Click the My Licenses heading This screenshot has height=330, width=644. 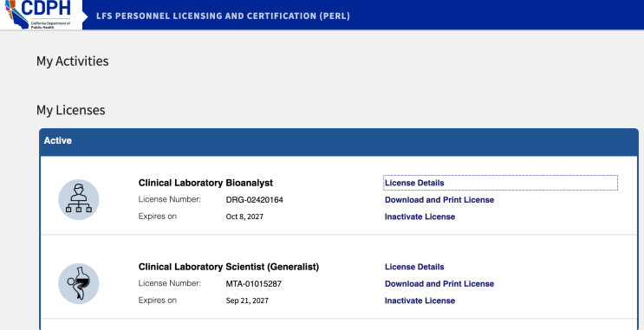click(x=71, y=110)
